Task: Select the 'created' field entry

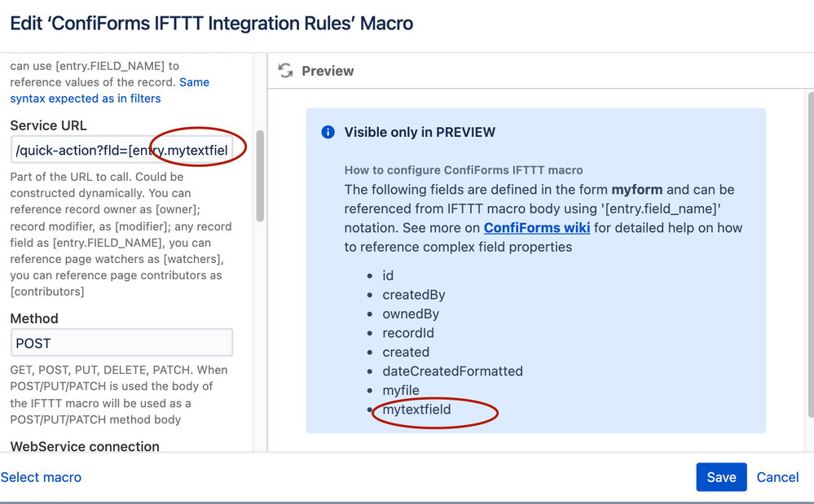Action: coord(406,352)
